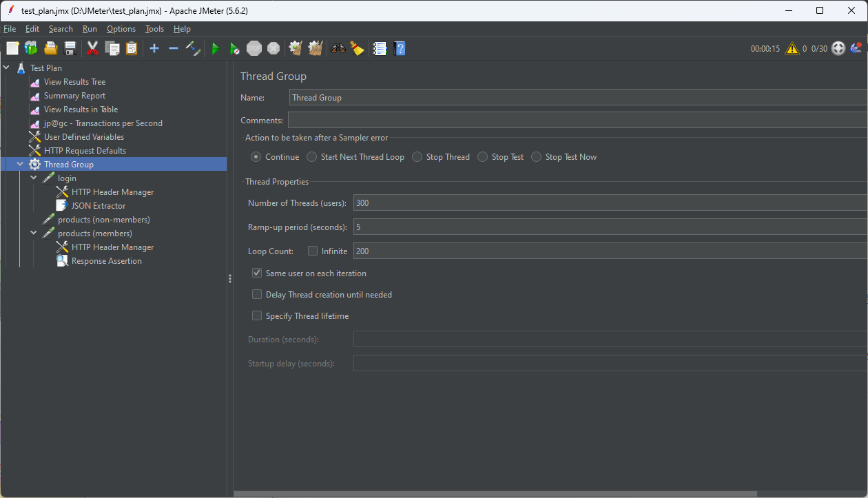The image size is (868, 498).
Task: Click the Shutdown threads icon
Action: point(273,48)
